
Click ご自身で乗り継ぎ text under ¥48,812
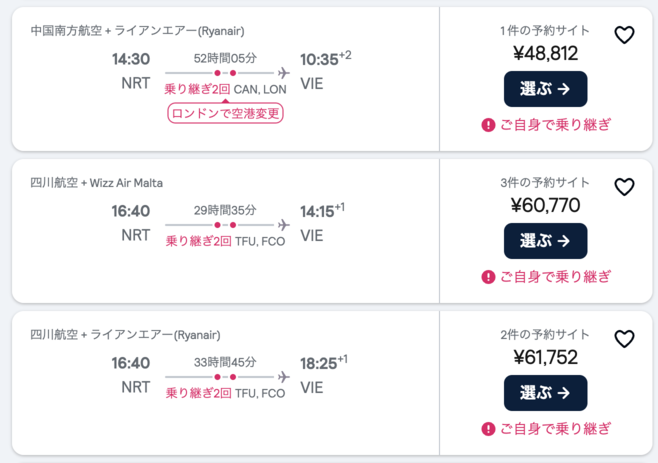tap(555, 125)
